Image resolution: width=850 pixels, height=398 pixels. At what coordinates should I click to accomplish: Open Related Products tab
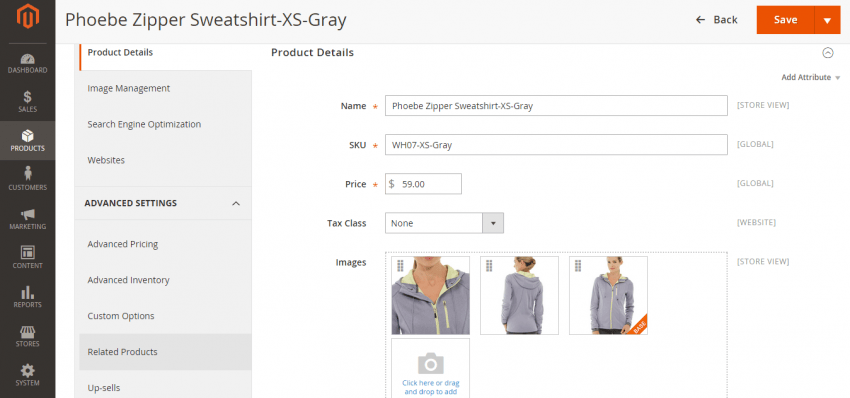[165, 352]
